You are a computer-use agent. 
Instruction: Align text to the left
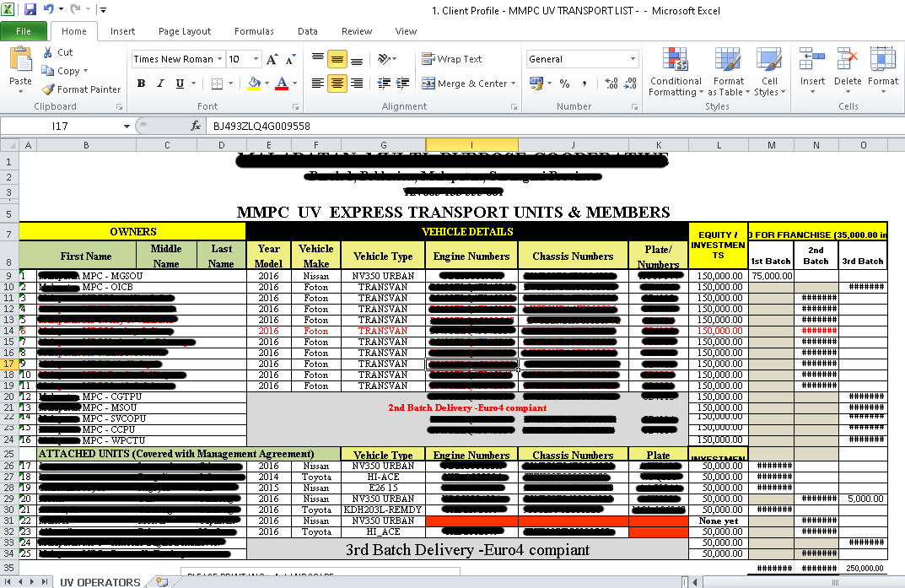317,83
